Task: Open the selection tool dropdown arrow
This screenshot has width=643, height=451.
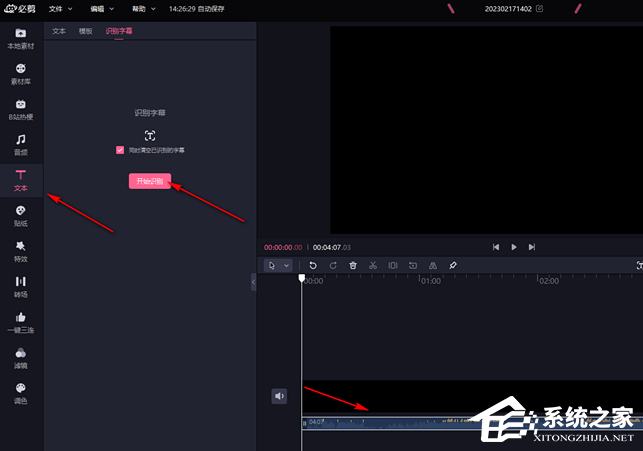Action: (287, 266)
